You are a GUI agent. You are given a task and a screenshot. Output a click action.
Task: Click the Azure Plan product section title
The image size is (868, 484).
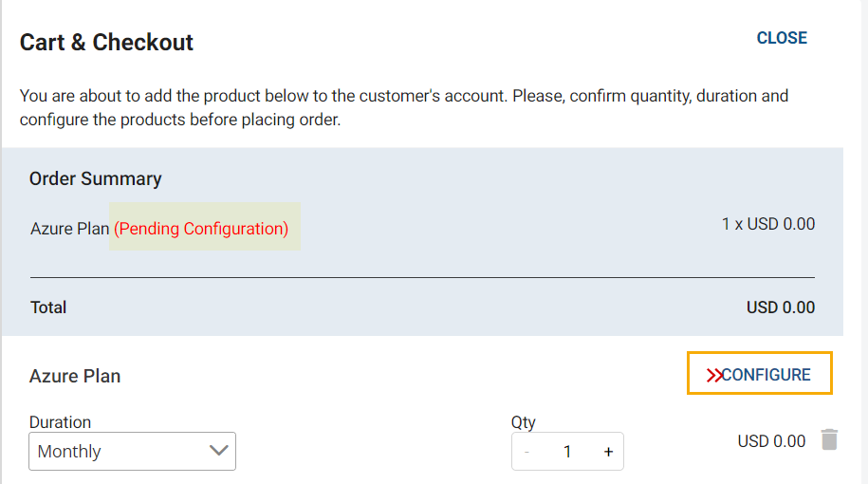click(75, 376)
